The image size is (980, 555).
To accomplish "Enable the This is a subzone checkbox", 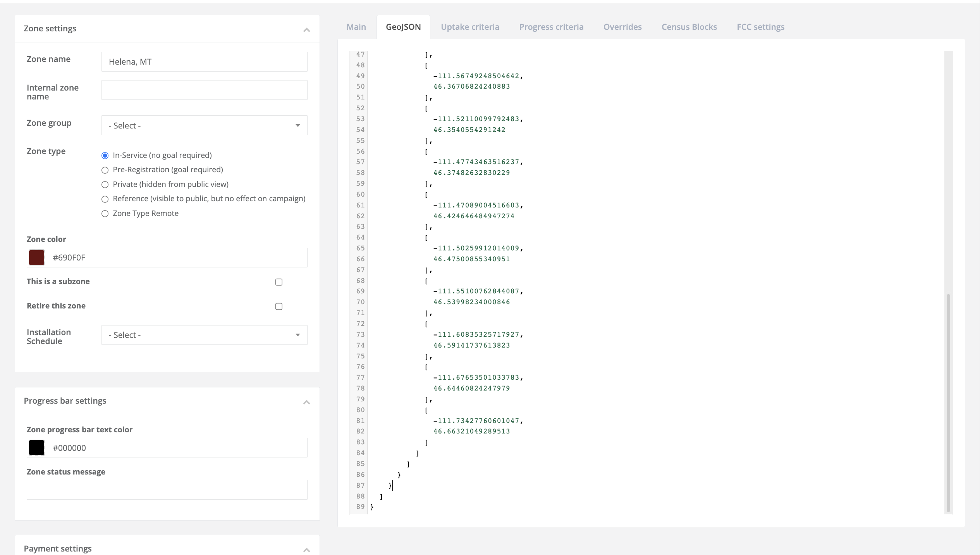I will point(279,282).
